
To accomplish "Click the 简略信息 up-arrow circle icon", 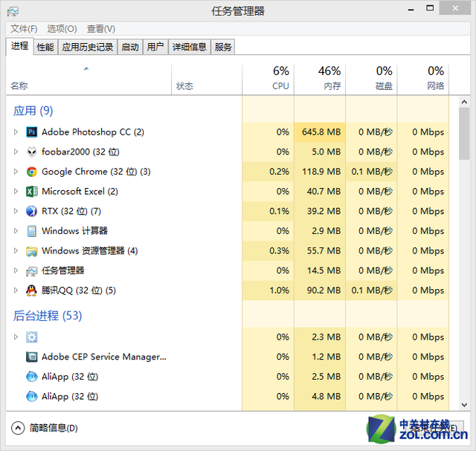I will point(18,428).
